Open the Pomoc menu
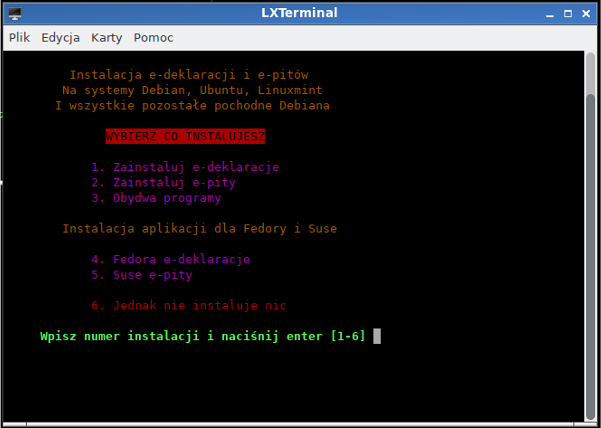Viewport: 601px width, 428px height. pos(153,38)
